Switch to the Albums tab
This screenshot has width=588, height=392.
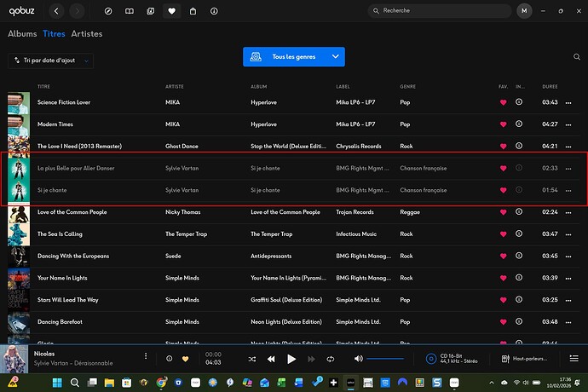pos(22,34)
